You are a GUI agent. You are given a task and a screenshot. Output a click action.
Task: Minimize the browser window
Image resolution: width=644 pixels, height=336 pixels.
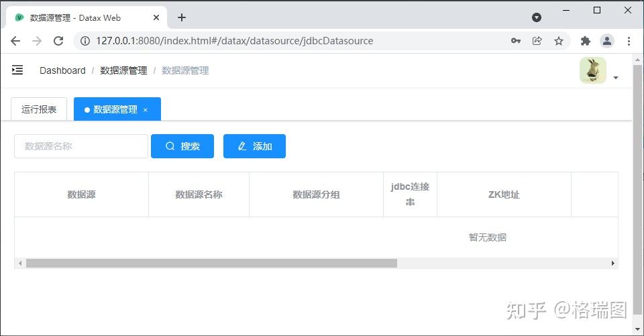pos(566,10)
